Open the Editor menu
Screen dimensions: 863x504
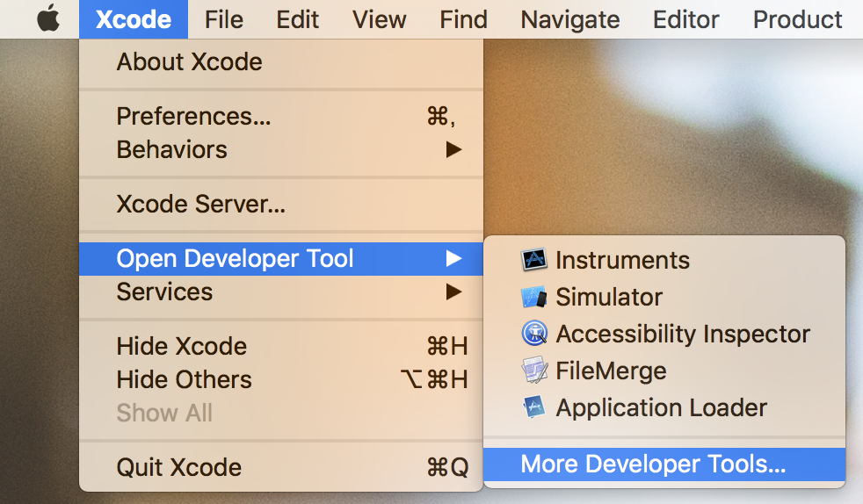click(x=685, y=19)
